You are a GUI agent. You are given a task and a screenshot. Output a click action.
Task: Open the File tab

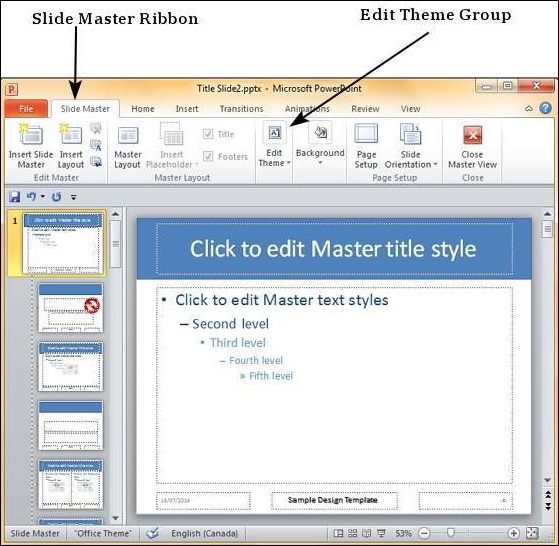pyautogui.click(x=26, y=109)
